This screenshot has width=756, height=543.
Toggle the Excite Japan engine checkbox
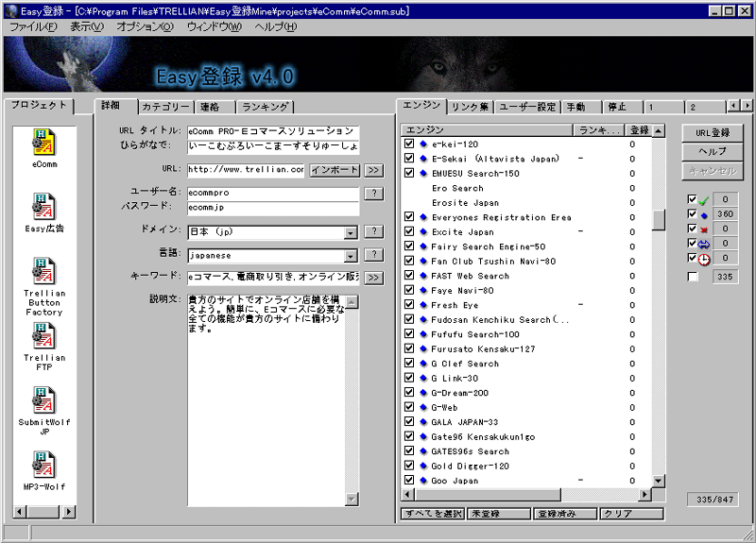409,231
